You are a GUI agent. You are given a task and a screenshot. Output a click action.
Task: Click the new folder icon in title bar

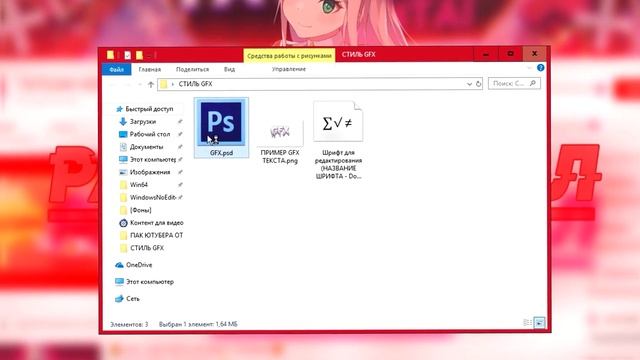pos(139,55)
